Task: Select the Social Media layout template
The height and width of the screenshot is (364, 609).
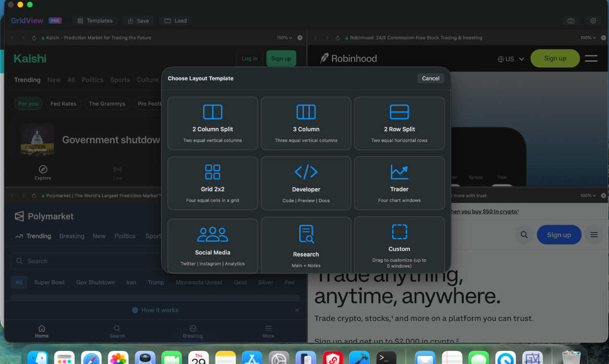Action: (212, 245)
